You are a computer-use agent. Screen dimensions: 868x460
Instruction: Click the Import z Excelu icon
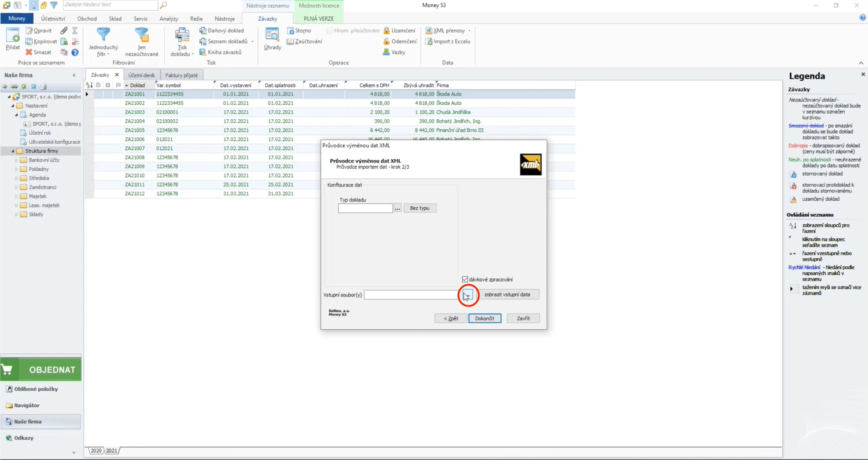[429, 41]
